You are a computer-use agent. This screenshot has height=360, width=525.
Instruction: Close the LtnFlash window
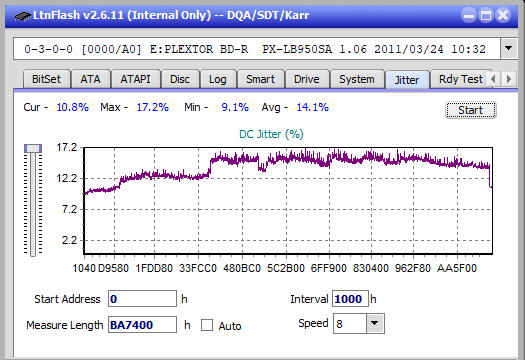pos(503,15)
